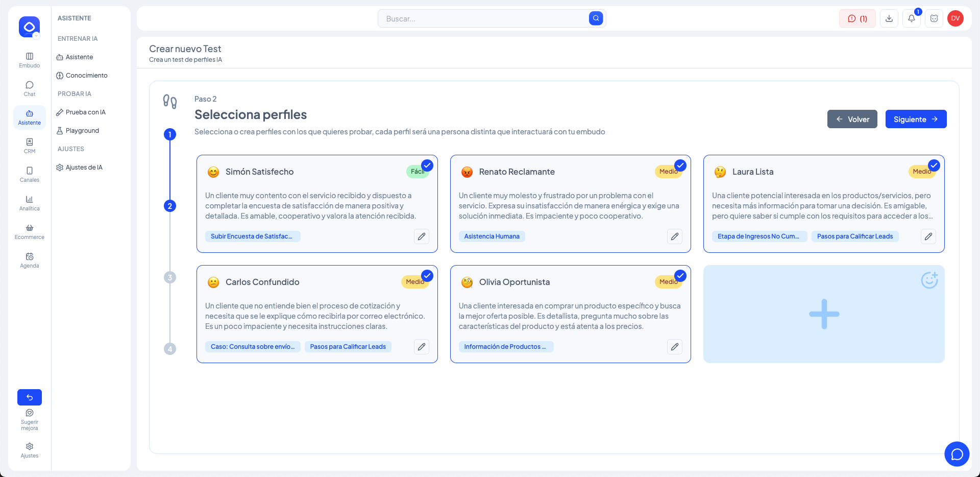Click the Volver button
Viewport: 980px width, 477px height.
(x=852, y=119)
